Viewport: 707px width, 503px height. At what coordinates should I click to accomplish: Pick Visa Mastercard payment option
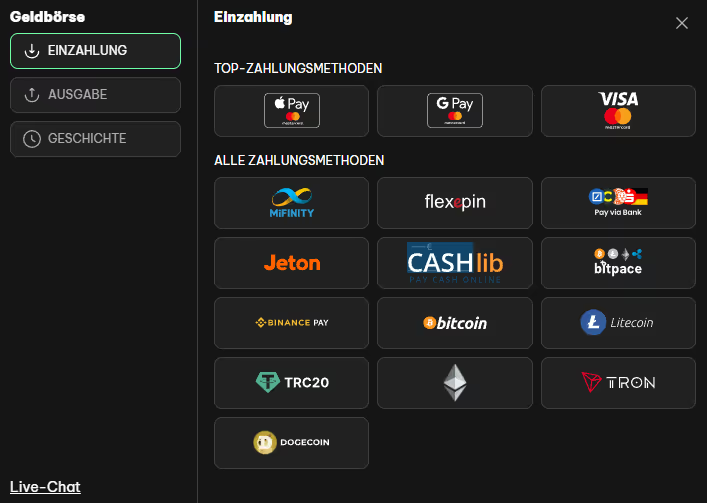click(618, 111)
